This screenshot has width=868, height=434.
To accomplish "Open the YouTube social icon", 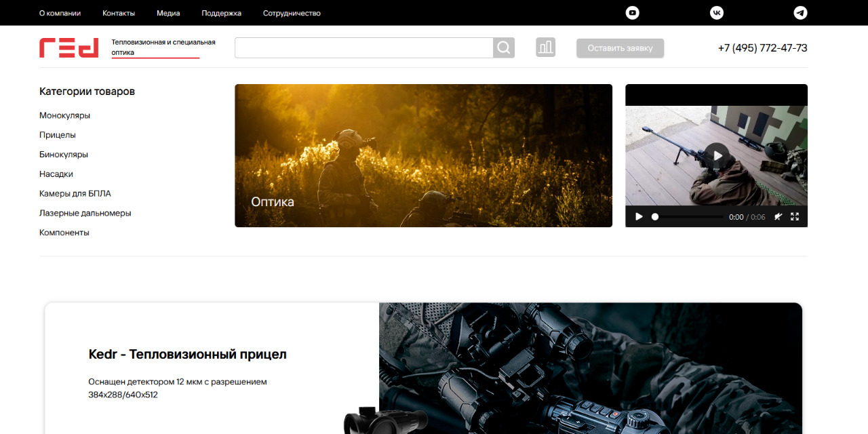I will pos(632,13).
